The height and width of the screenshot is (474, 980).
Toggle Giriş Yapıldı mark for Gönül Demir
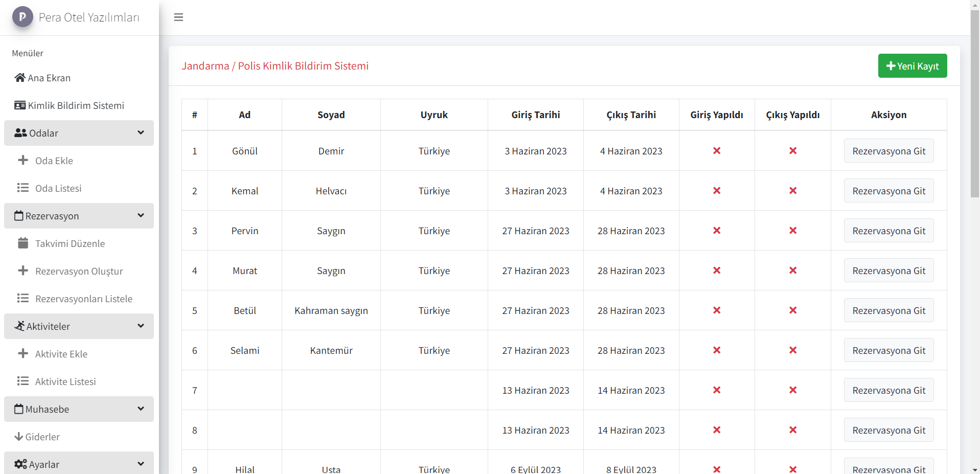[716, 151]
